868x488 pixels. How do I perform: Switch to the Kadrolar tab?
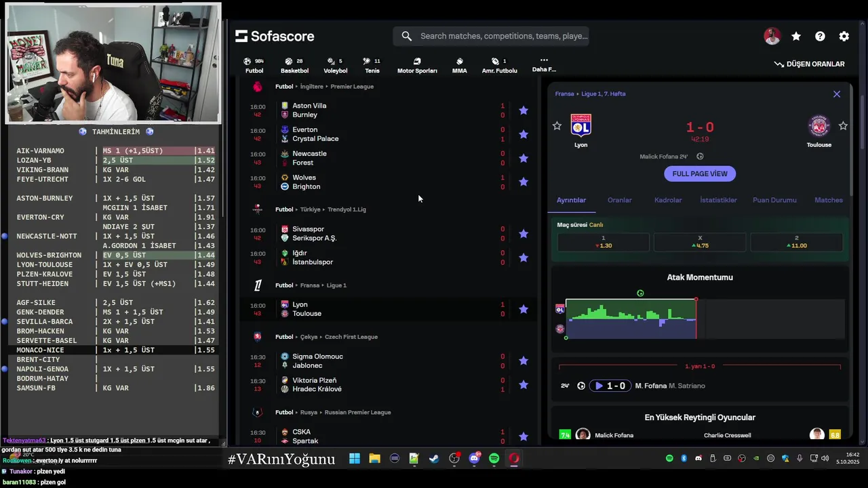click(668, 200)
